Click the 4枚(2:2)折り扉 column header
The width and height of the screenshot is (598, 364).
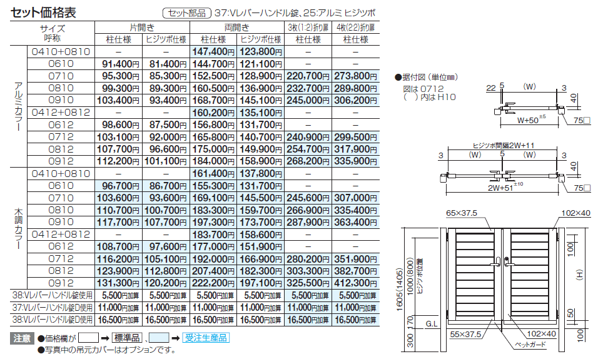click(355, 28)
